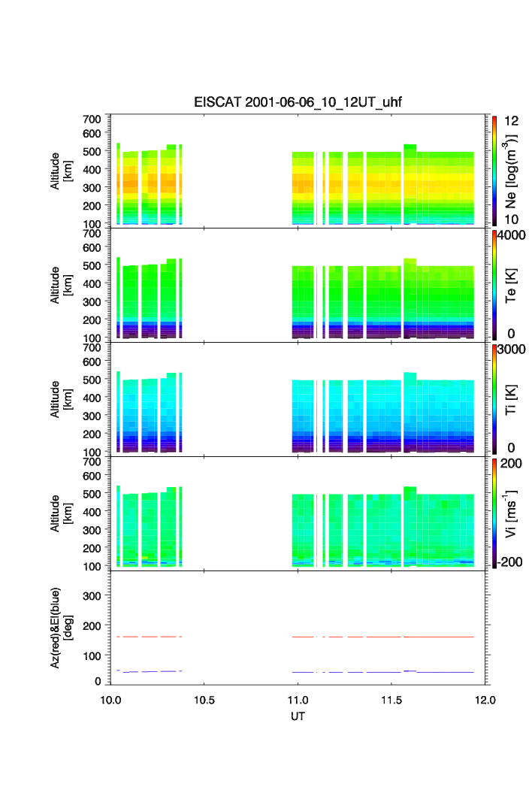Click the 3000 maximum on the Ti colorbar
532x799 pixels.
514,350
